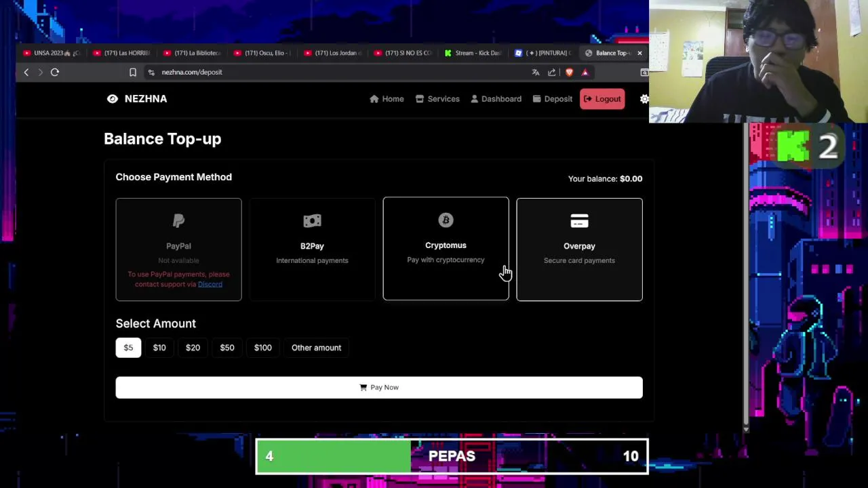Click the bookmark icon beside the address bar

click(x=133, y=73)
